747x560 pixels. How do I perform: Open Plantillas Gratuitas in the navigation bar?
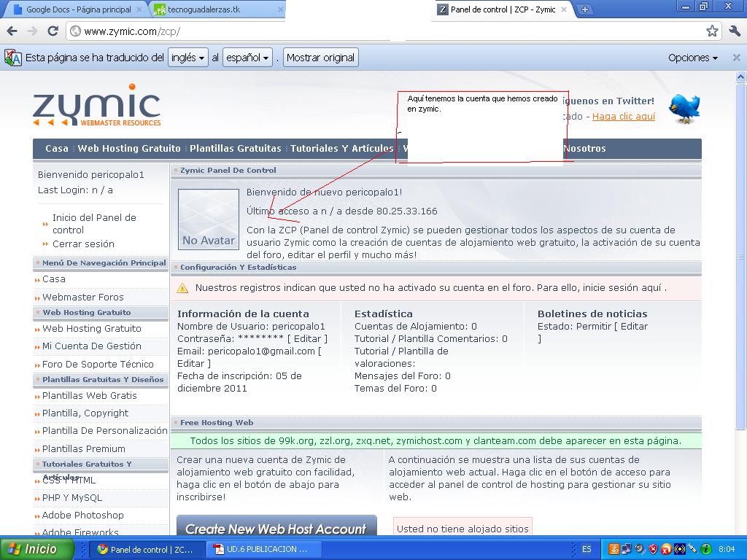pos(236,148)
